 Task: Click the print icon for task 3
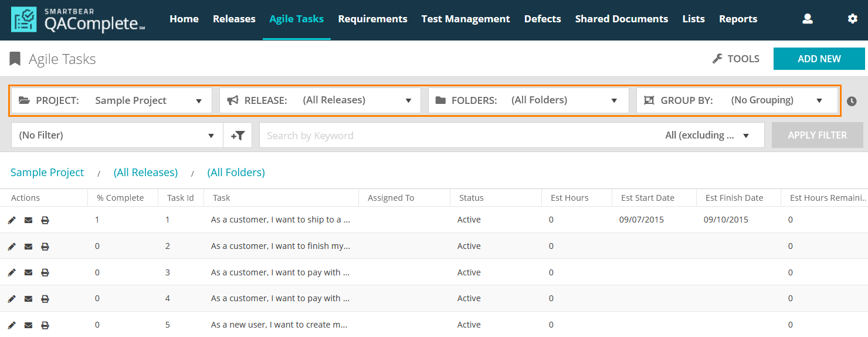click(45, 272)
